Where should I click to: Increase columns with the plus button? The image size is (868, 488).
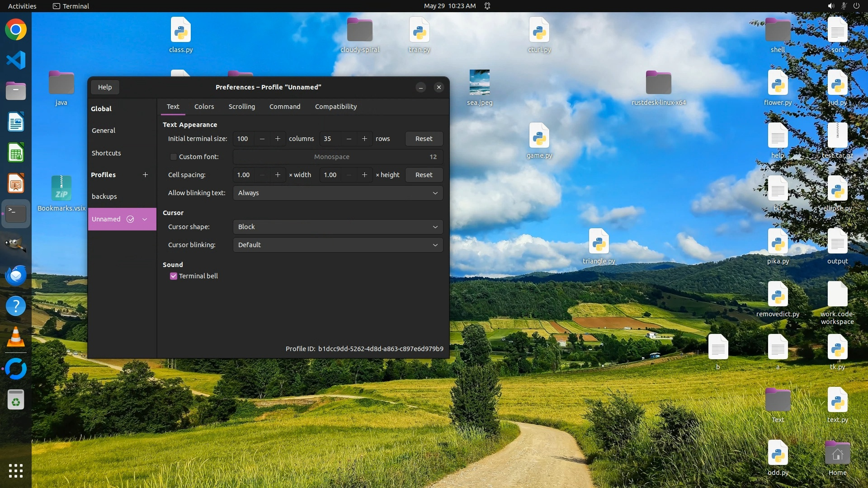tap(278, 139)
